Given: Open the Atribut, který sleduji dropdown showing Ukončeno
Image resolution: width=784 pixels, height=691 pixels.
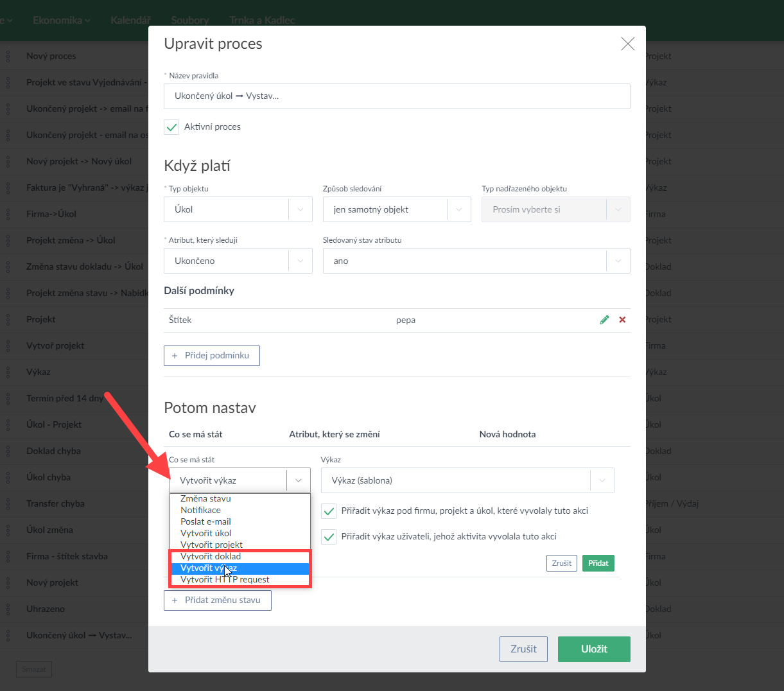Looking at the screenshot, I should pyautogui.click(x=238, y=261).
